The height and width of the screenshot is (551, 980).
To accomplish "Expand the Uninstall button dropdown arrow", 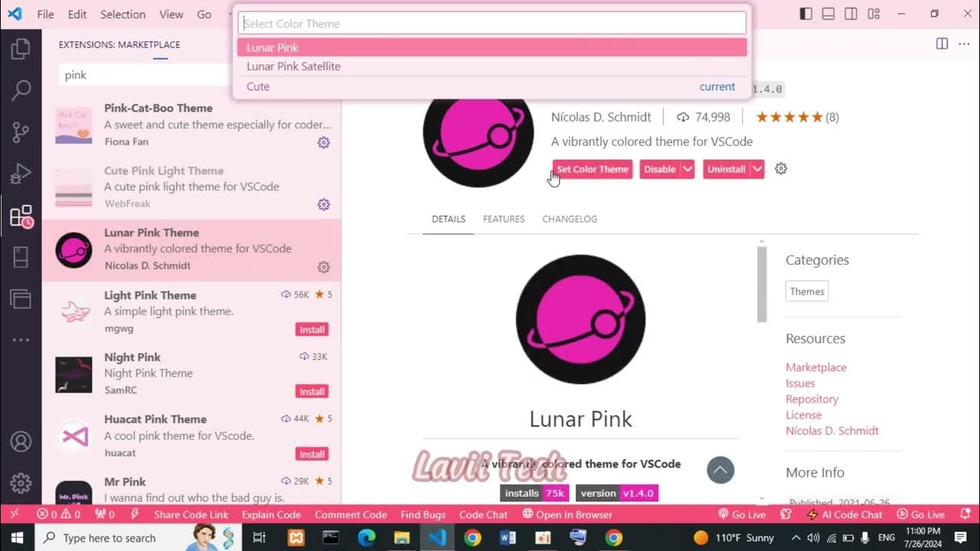I will tap(757, 169).
